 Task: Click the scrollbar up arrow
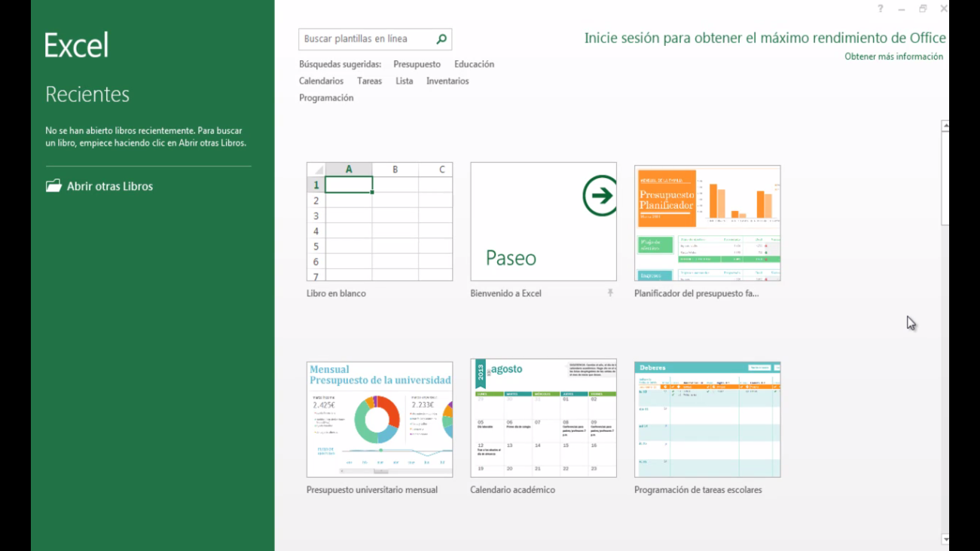click(945, 125)
